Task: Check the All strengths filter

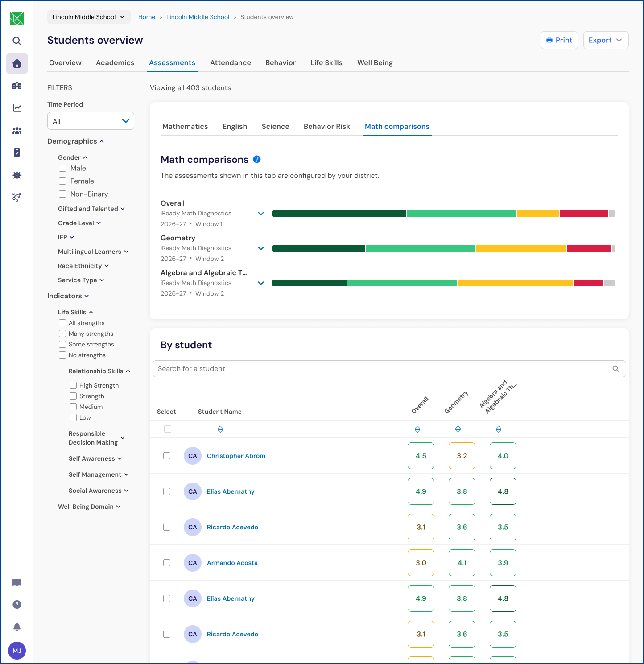Action: tap(62, 323)
